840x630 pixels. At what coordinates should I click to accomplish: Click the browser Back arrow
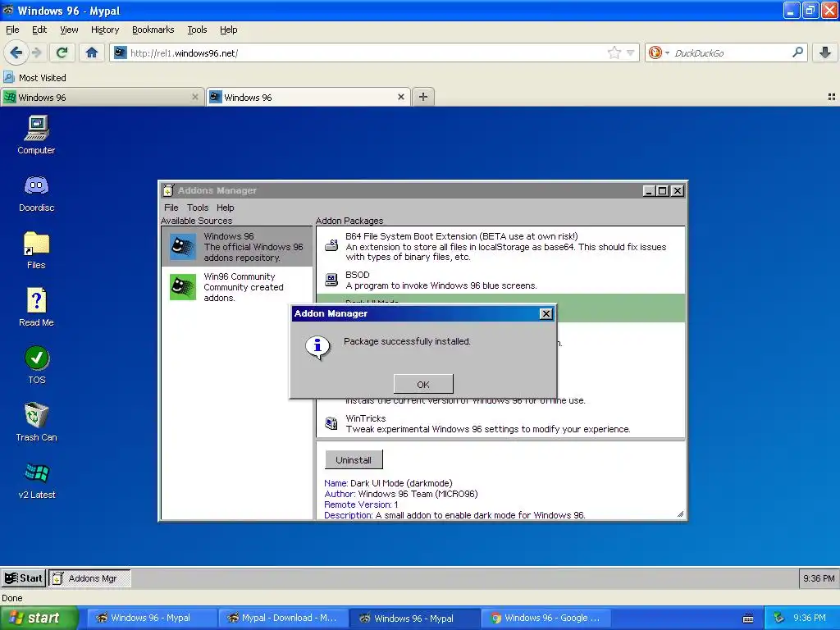pyautogui.click(x=16, y=52)
